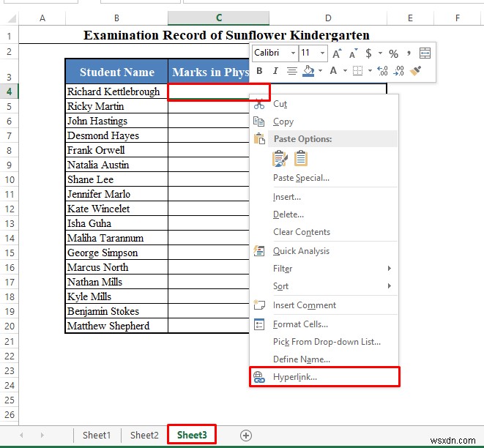Switch to the Sheet1 tab
The image size is (484, 448).
point(97,436)
